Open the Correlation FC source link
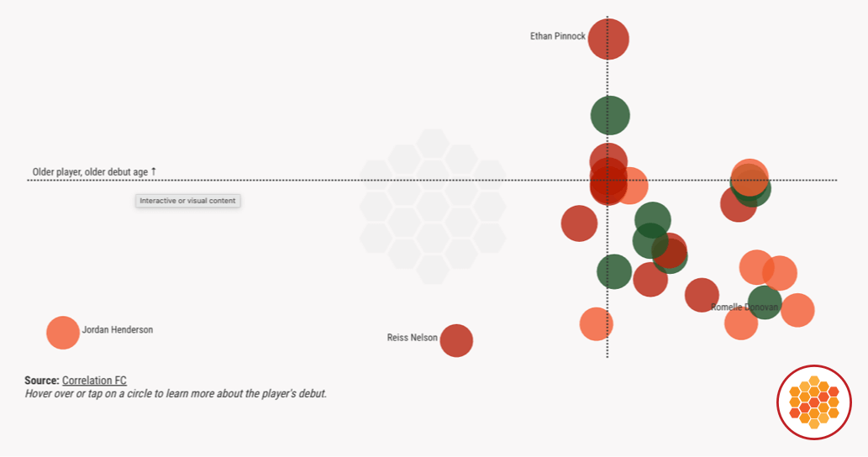 click(x=94, y=381)
